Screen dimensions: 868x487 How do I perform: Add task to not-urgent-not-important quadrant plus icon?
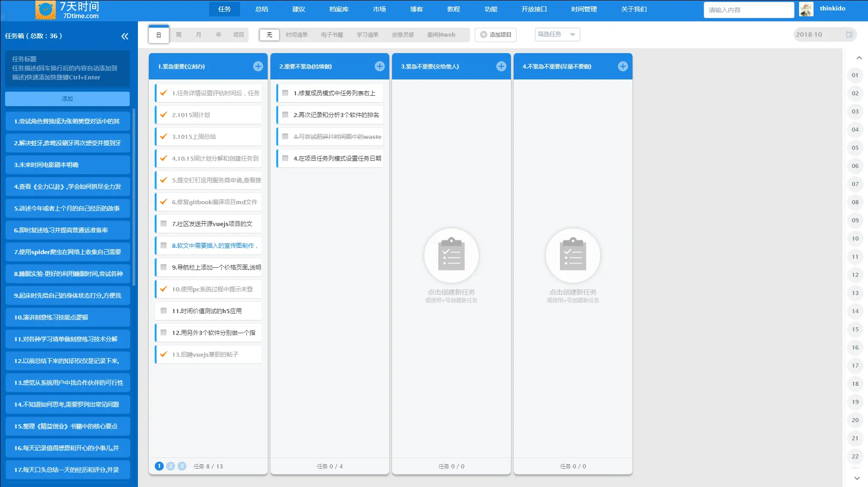[623, 66]
